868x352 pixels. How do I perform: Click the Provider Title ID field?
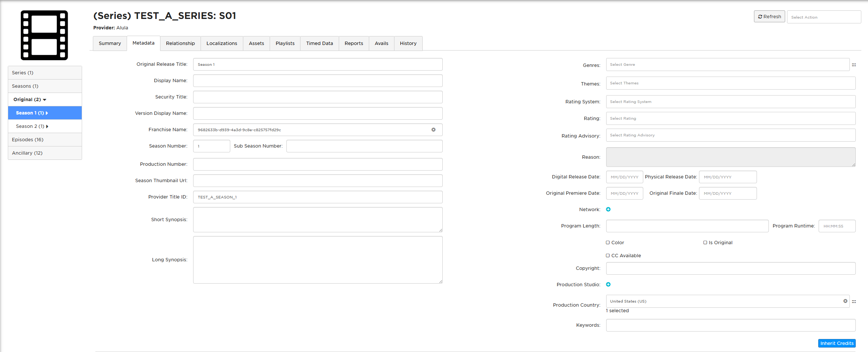[x=318, y=197]
